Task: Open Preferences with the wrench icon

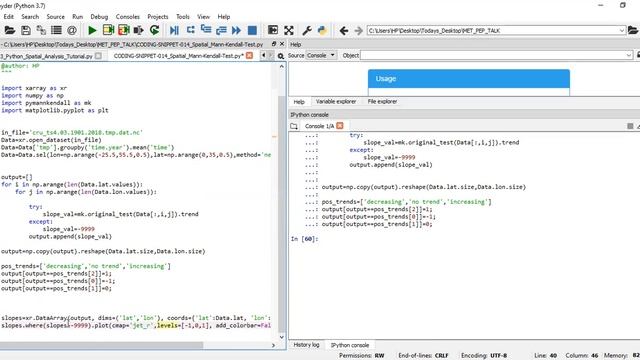Action: (307, 30)
